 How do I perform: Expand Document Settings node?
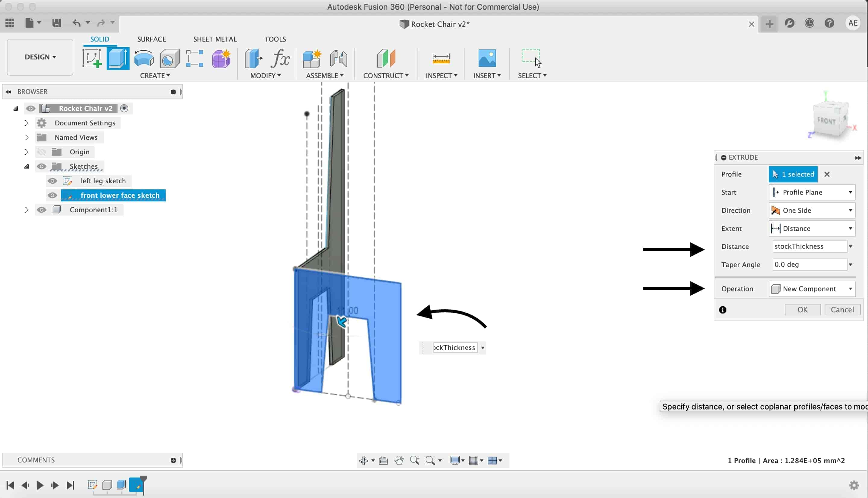[26, 123]
